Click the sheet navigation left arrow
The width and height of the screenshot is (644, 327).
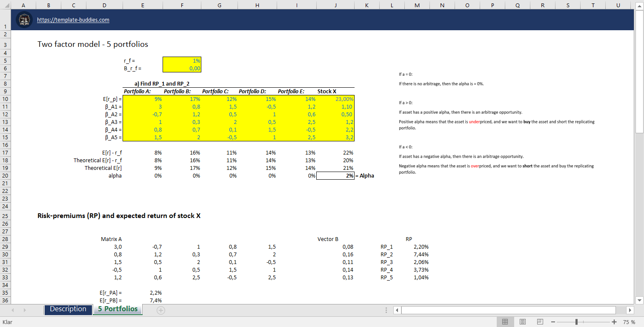pos(12,310)
